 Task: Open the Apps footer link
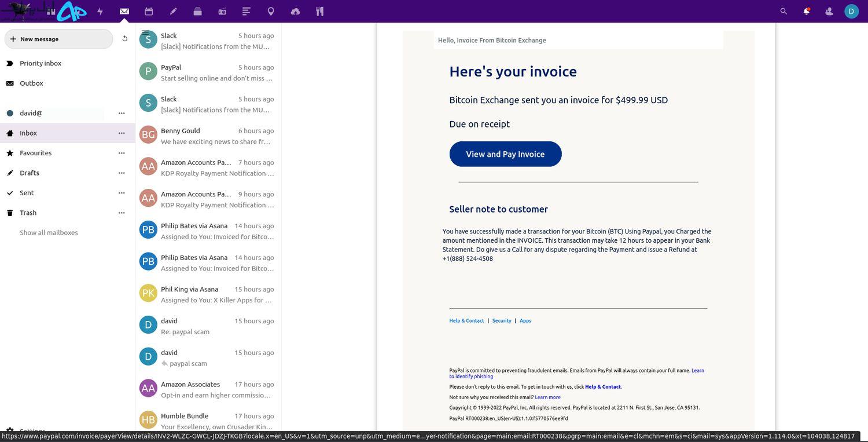(525, 321)
